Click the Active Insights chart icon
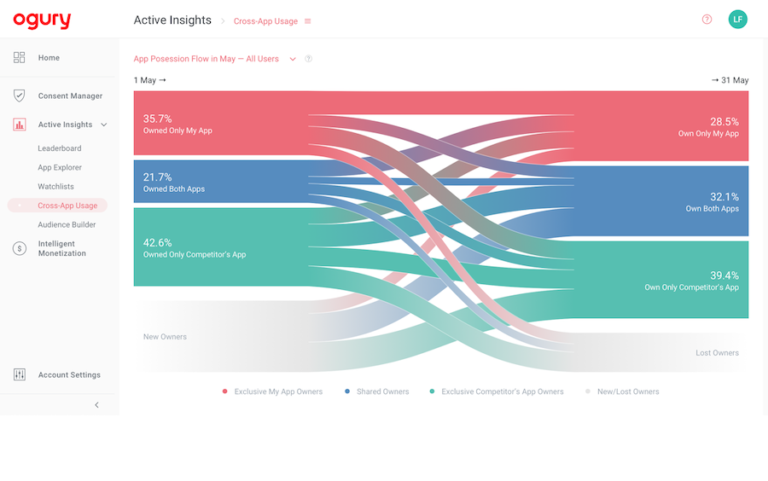Image resolution: width=768 pixels, height=481 pixels. [x=19, y=125]
